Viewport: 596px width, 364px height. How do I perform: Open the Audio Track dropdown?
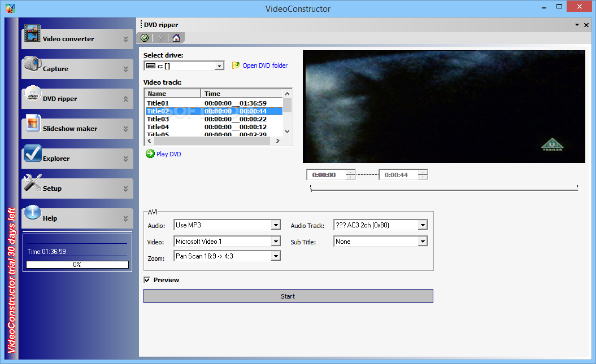pos(423,225)
